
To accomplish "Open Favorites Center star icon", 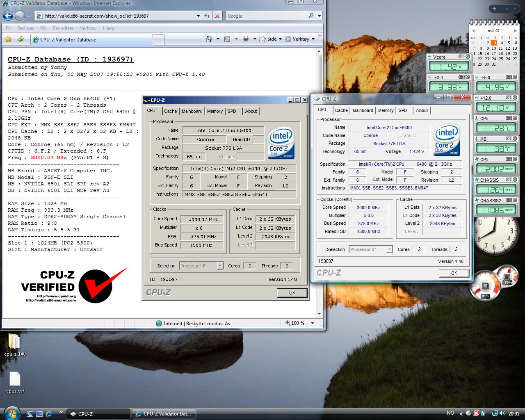I will point(8,39).
